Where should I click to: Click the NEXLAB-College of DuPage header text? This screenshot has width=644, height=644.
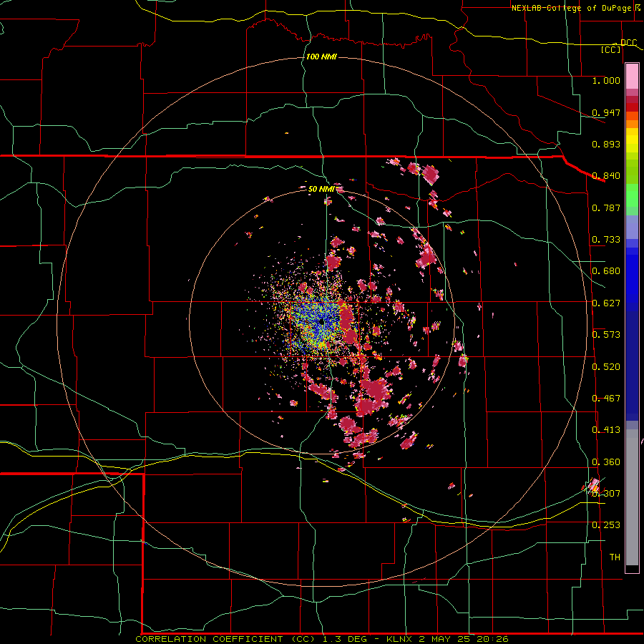[x=572, y=8]
